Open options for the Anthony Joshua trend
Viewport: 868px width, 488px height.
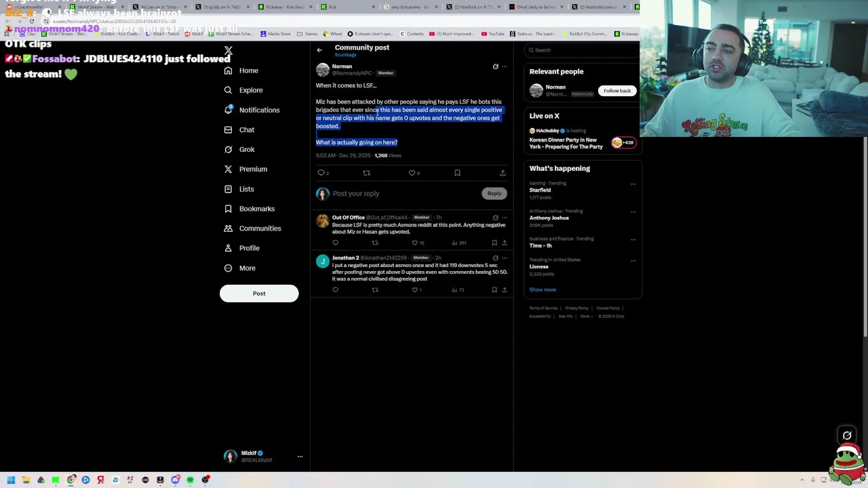[633, 211]
